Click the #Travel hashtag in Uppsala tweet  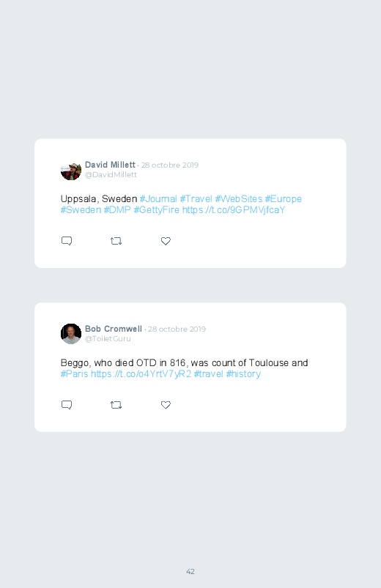coord(196,198)
